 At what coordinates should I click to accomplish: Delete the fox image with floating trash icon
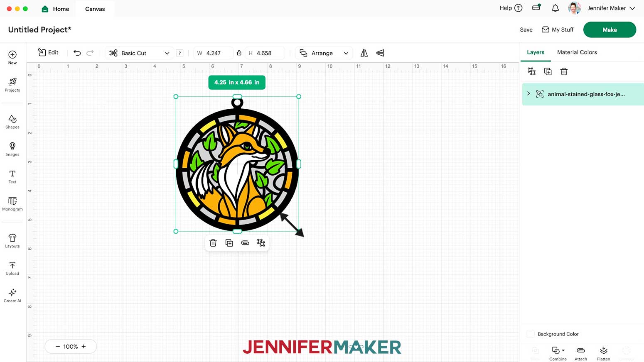[x=213, y=243]
